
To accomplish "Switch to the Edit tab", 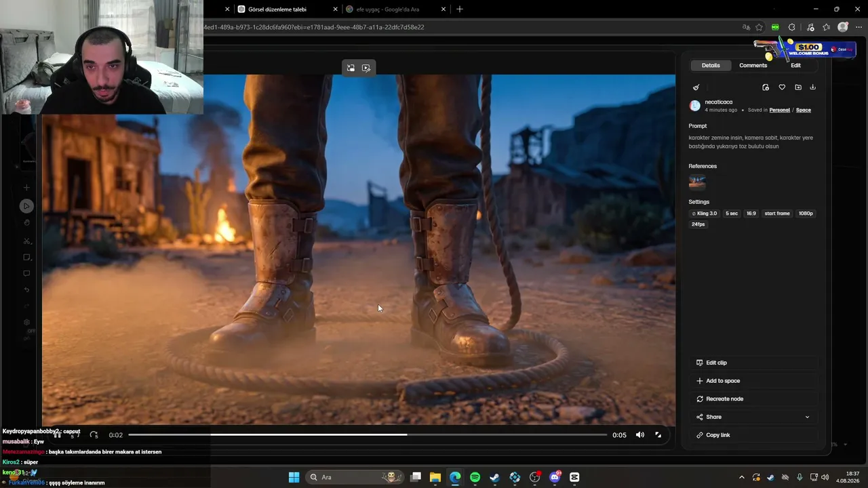I will click(x=795, y=66).
